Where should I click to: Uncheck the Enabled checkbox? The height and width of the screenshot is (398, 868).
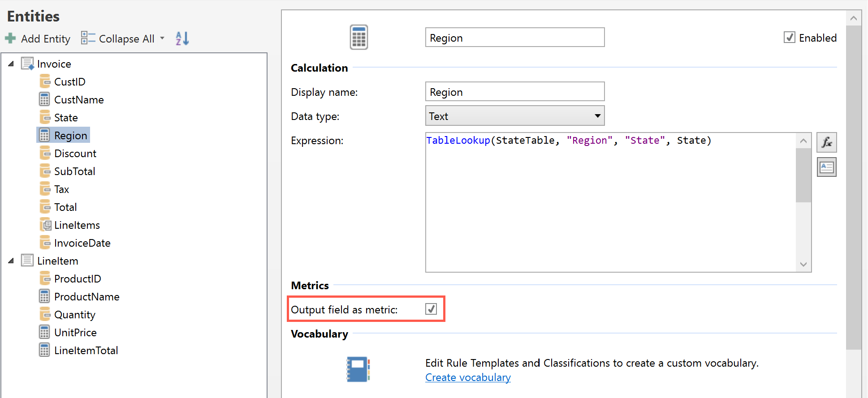(789, 38)
